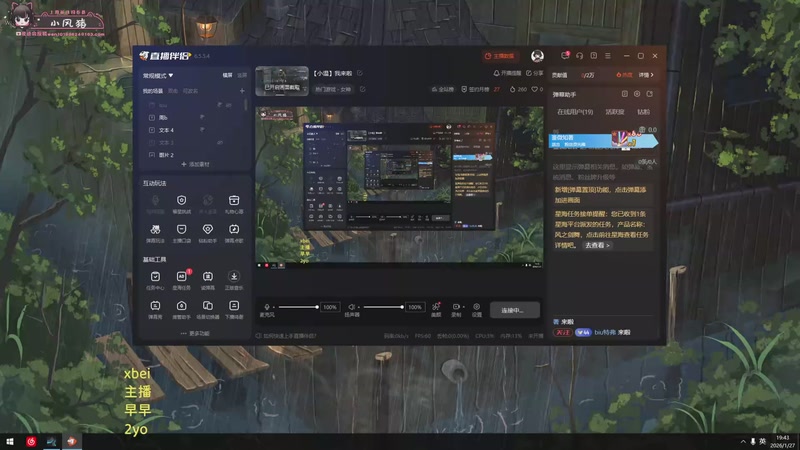The width and height of the screenshot is (800, 450).
Task: Click the plus icon to add a scene
Action: tap(242, 91)
